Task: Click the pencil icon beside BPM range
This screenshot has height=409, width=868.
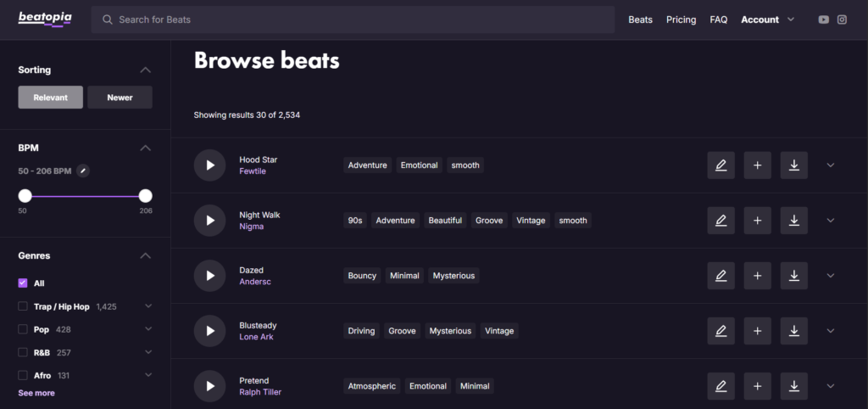Action: (82, 171)
